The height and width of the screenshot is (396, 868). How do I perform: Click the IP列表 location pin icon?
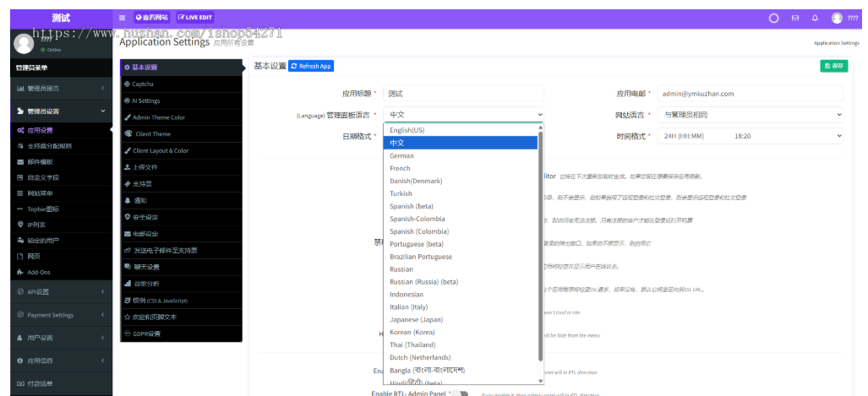point(20,225)
